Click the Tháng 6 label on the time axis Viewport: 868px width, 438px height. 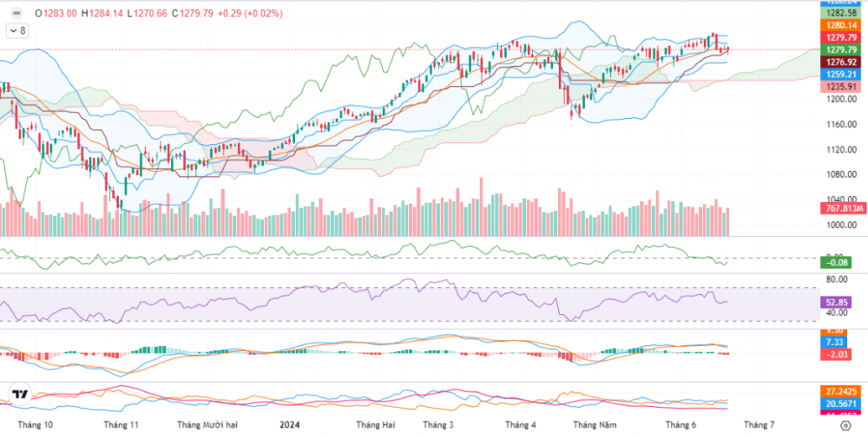tap(681, 425)
